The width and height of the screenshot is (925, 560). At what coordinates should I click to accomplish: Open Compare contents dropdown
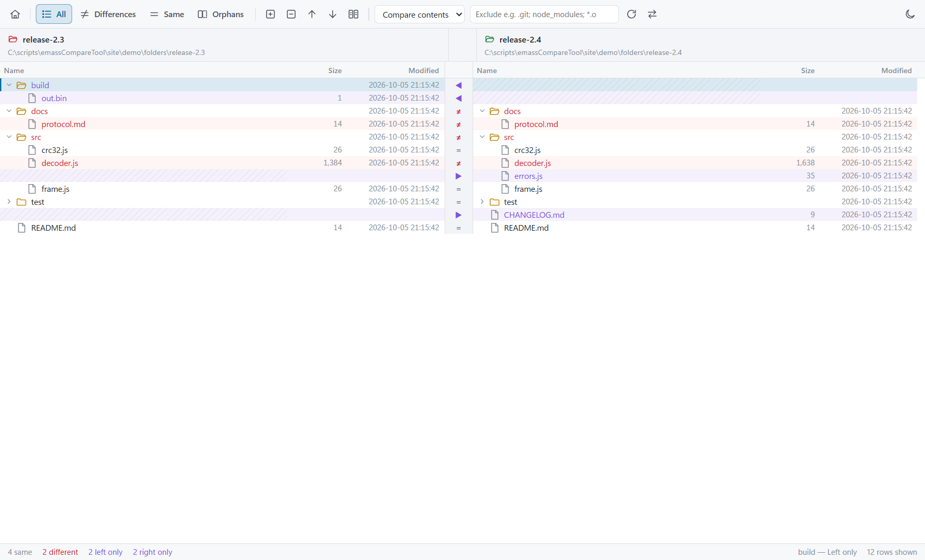420,14
